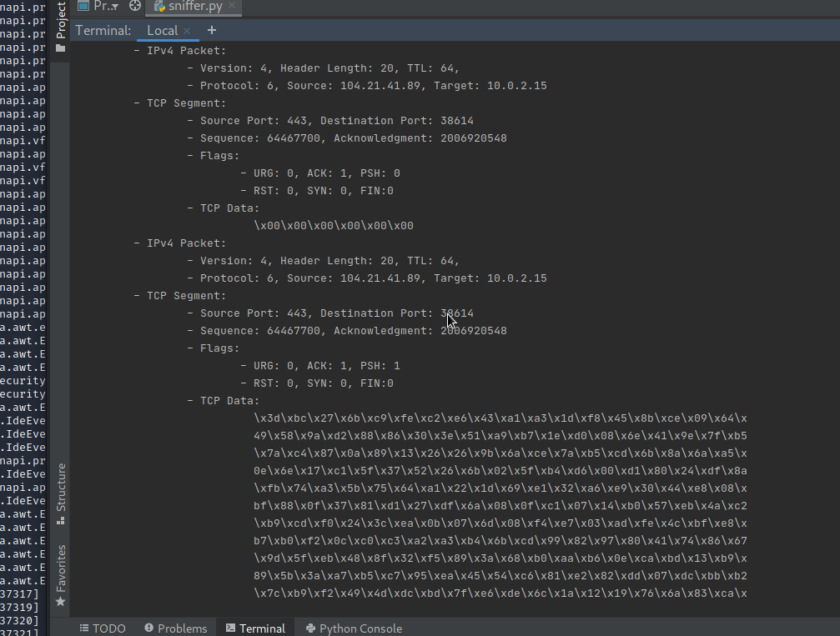
Task: Click the data line starting '0e\x6e\x17'
Action: pyautogui.click(x=500, y=471)
